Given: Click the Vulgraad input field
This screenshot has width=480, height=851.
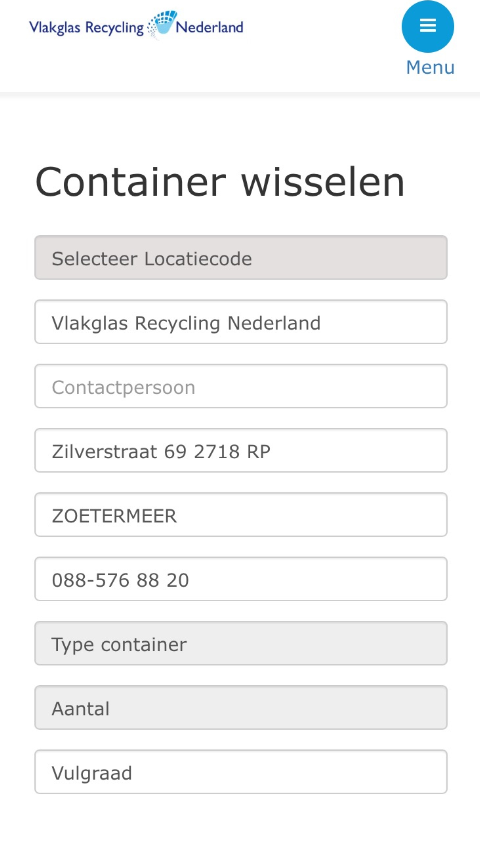Looking at the screenshot, I should (241, 772).
